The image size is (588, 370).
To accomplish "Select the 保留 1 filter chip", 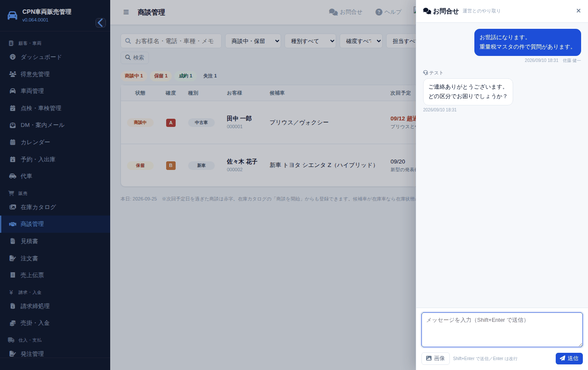I will point(161,76).
